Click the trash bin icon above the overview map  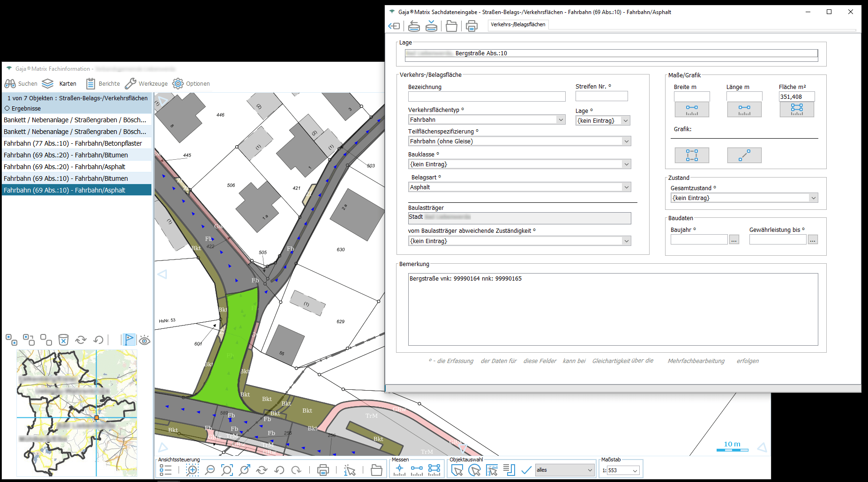(63, 340)
